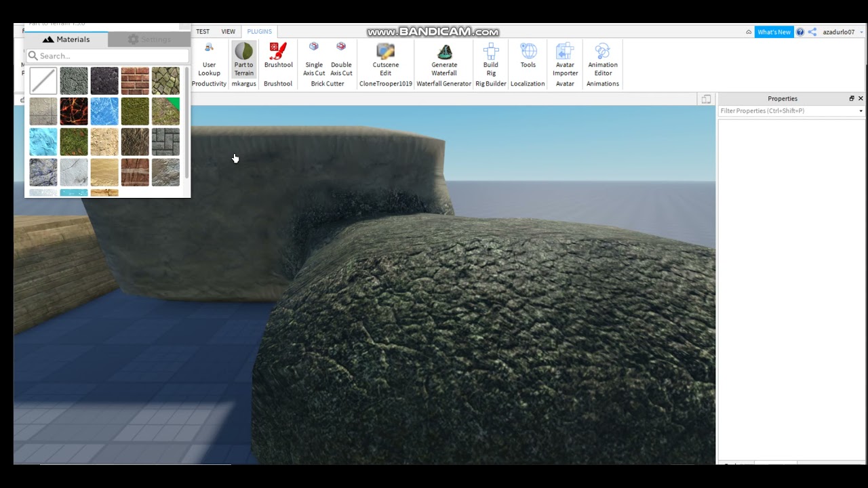This screenshot has height=488, width=868.
Task: Collapse the ribbon with the up chevron
Action: click(749, 32)
